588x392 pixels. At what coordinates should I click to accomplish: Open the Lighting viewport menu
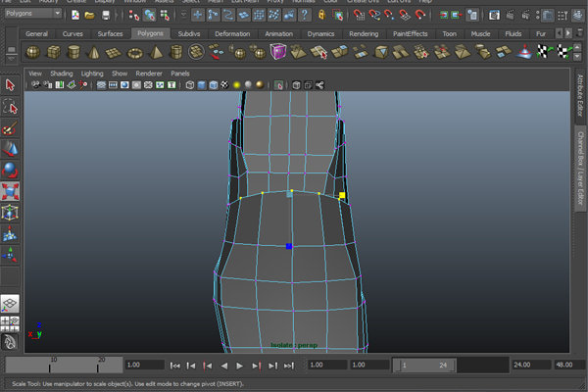pos(92,73)
